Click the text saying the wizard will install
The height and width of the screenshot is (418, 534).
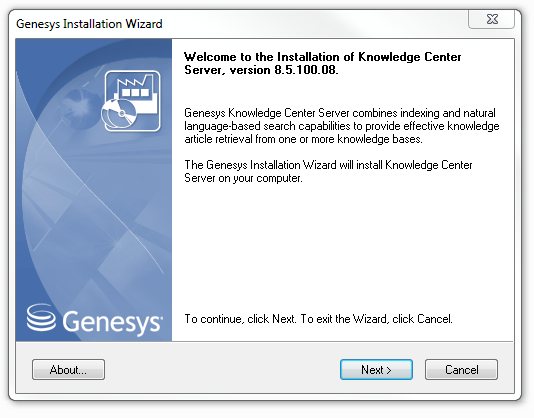click(328, 171)
